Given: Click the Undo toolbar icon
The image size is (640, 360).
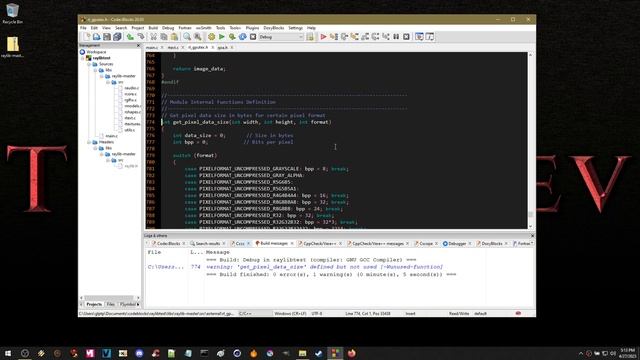Looking at the screenshot, I should [x=130, y=37].
